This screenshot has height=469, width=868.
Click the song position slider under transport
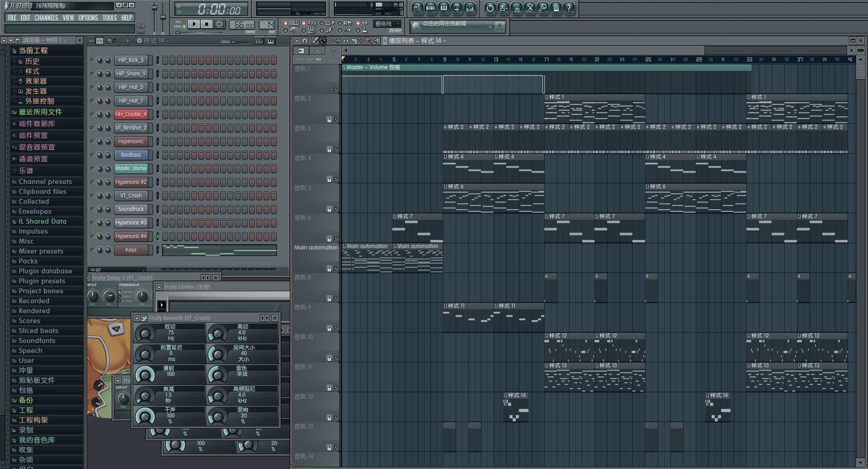point(200,33)
